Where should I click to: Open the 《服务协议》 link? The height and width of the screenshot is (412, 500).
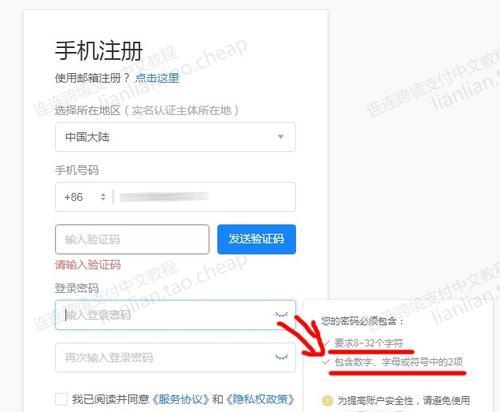tap(181, 399)
